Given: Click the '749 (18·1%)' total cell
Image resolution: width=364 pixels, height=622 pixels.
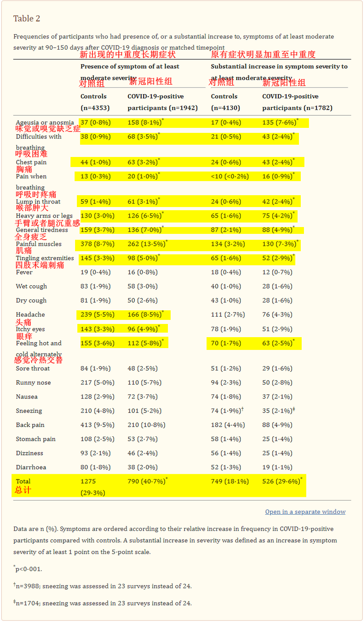Looking at the screenshot, I should (x=230, y=481).
